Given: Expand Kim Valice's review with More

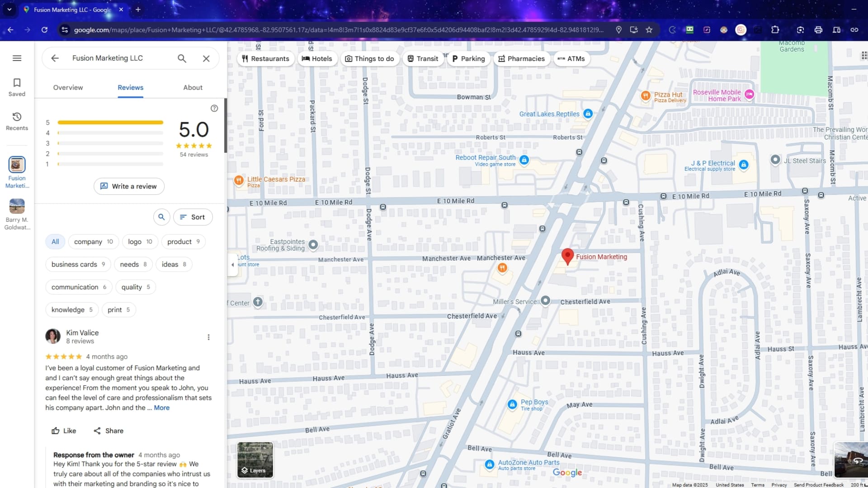Looking at the screenshot, I should coord(161,408).
